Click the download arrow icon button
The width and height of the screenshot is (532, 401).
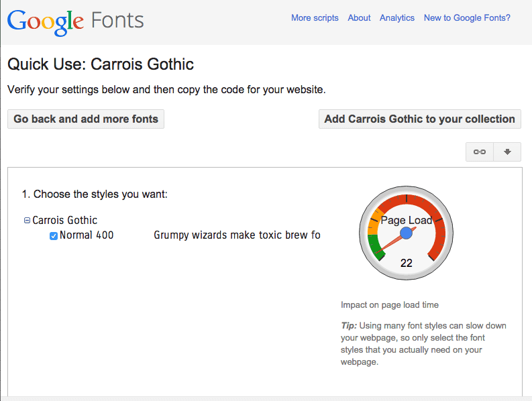pos(507,152)
